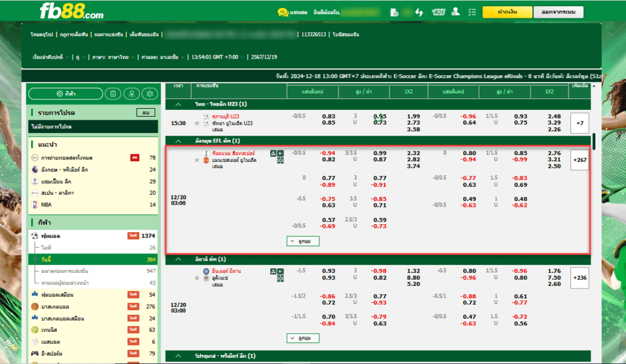The width and height of the screenshot is (626, 364).
Task: Open the bet slip icon beside the กีฬา button
Action: point(113,93)
